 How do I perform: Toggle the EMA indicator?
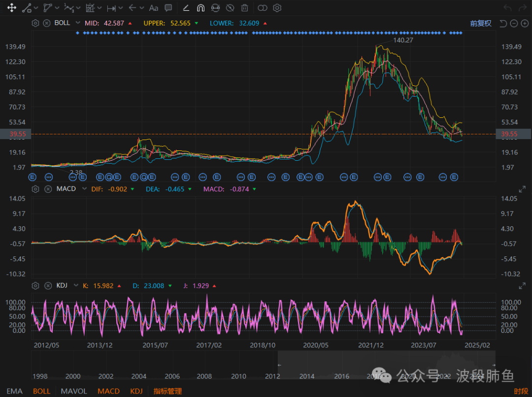click(x=15, y=391)
